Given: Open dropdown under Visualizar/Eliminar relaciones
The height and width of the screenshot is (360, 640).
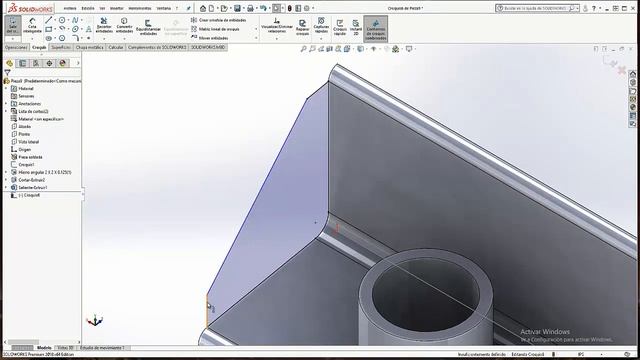Looking at the screenshot, I should click(277, 39).
